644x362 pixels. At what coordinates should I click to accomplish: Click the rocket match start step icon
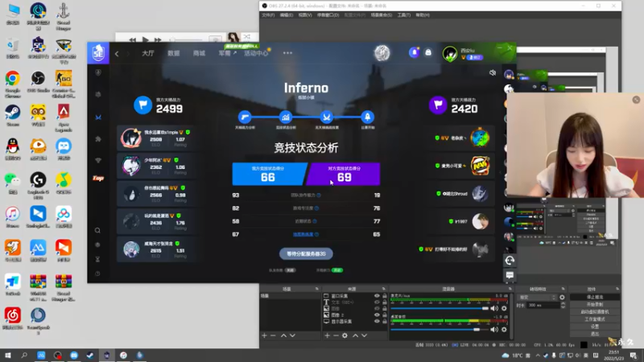pos(367,117)
